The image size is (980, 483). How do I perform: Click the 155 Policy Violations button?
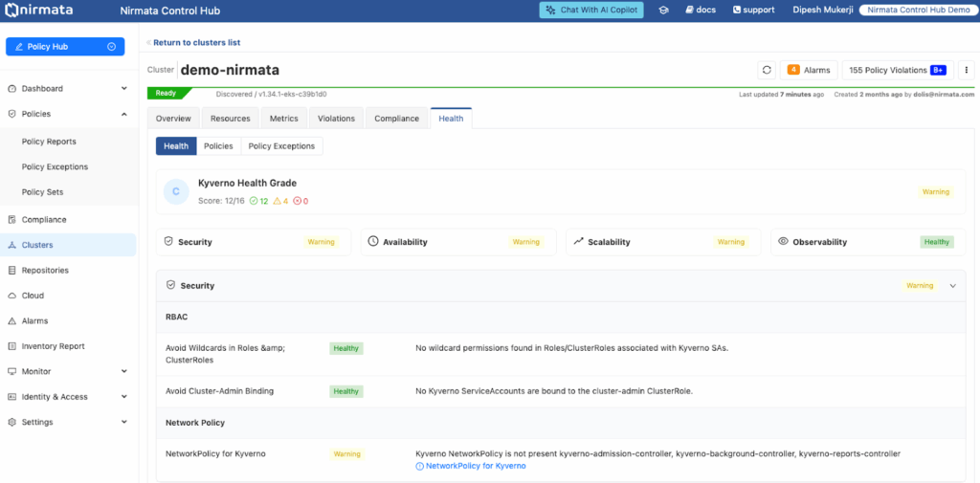pos(897,70)
